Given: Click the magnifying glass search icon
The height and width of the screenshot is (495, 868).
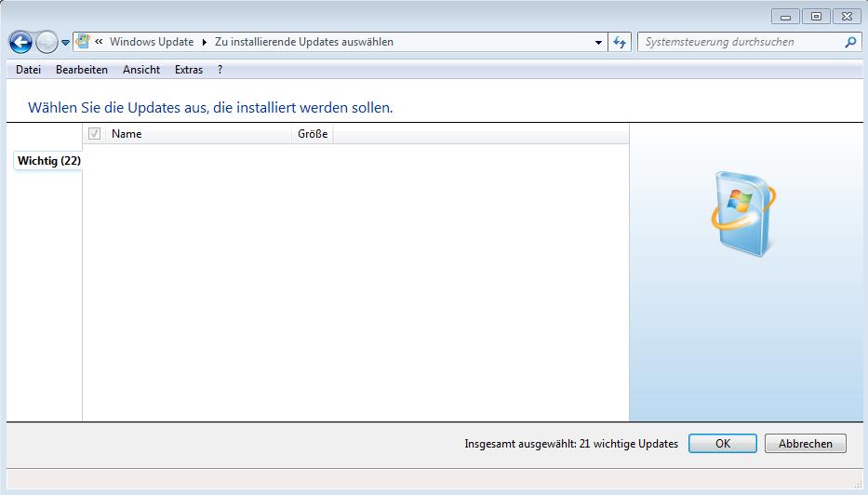Looking at the screenshot, I should click(x=851, y=42).
